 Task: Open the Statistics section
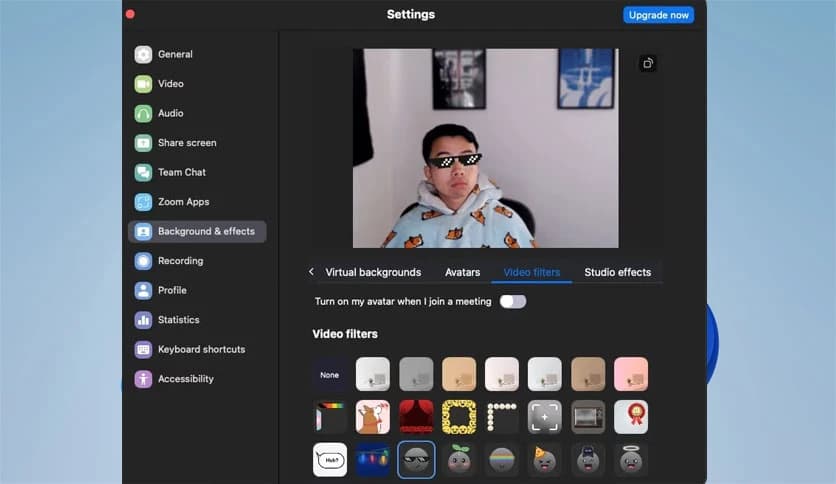point(197,320)
